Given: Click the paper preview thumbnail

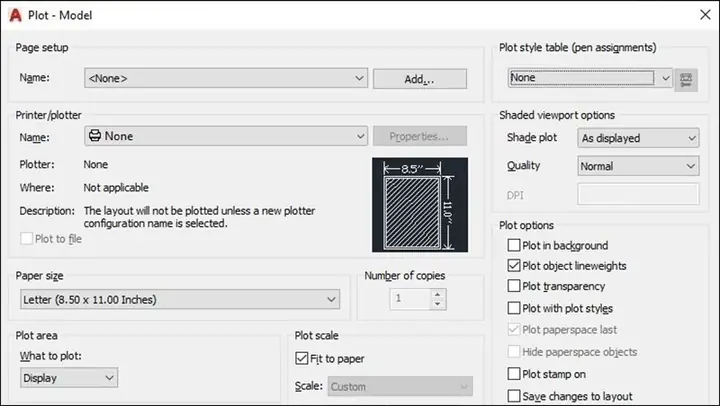Looking at the screenshot, I should coord(420,205).
